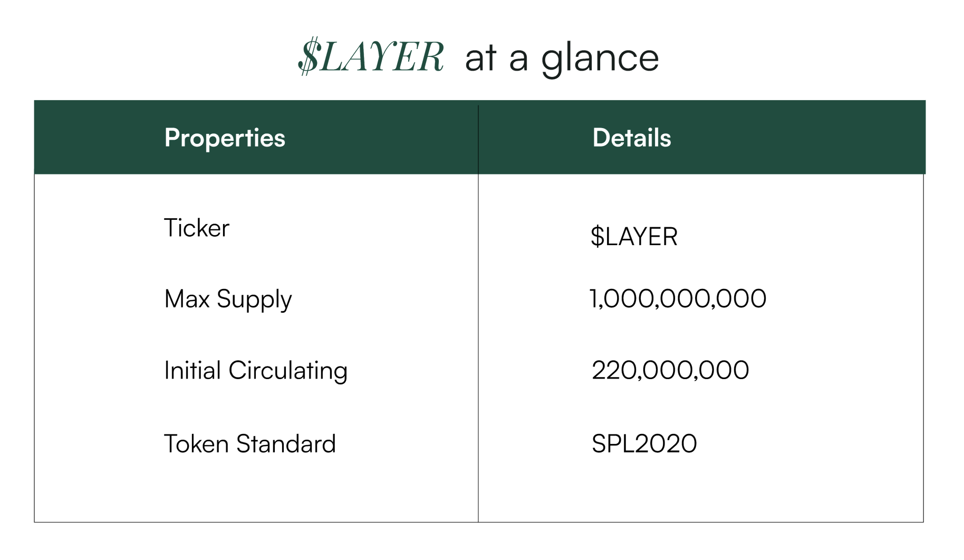The image size is (964, 560).
Task: Click the standalone letter "a" in the heading
Action: point(518,61)
